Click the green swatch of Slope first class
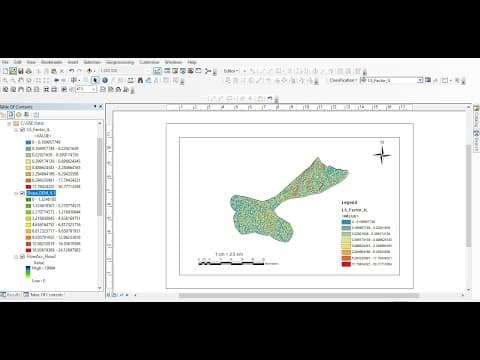Screen dimensions: 480x360 pos(28,199)
